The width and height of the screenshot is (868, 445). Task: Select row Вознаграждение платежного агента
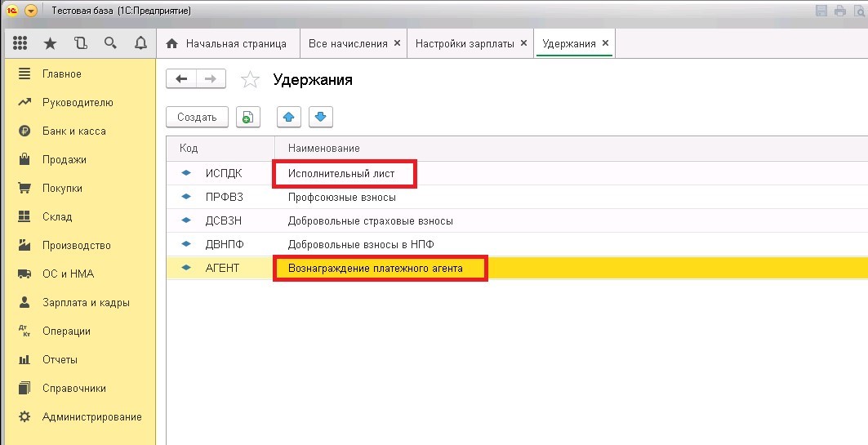pyautogui.click(x=517, y=268)
